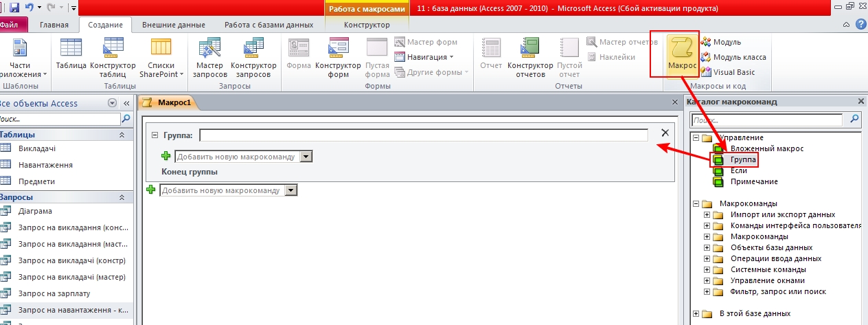The height and width of the screenshot is (325, 868).
Task: Open Конструктор отчетов
Action: tap(530, 59)
